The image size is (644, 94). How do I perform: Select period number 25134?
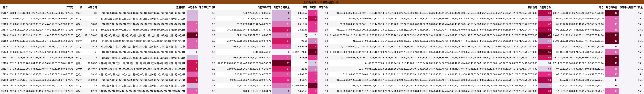click(4, 63)
